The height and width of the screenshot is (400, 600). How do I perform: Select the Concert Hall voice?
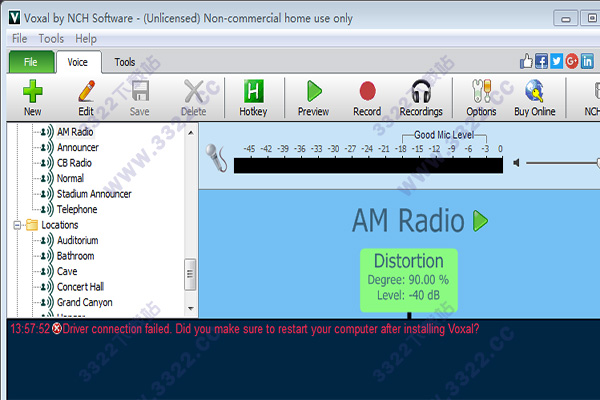pos(80,287)
